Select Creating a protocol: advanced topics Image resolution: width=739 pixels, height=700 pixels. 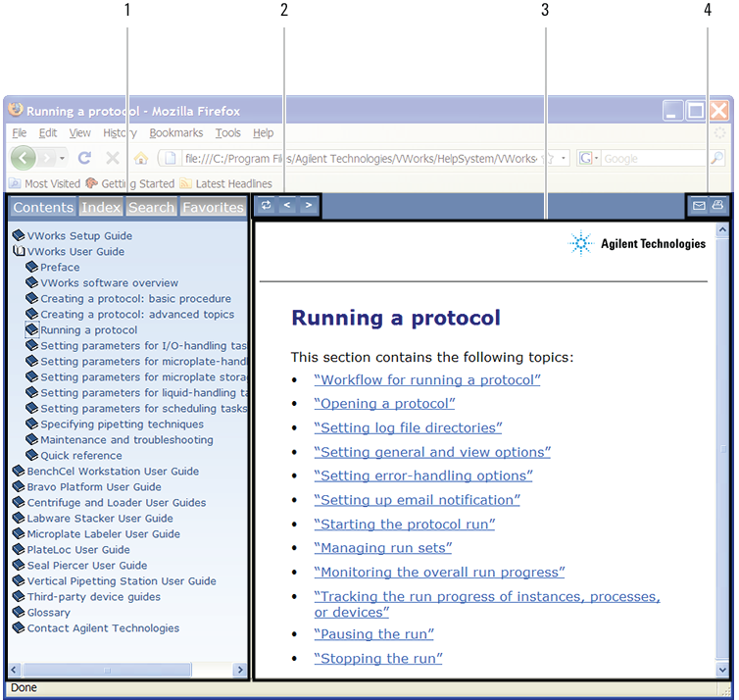137,314
